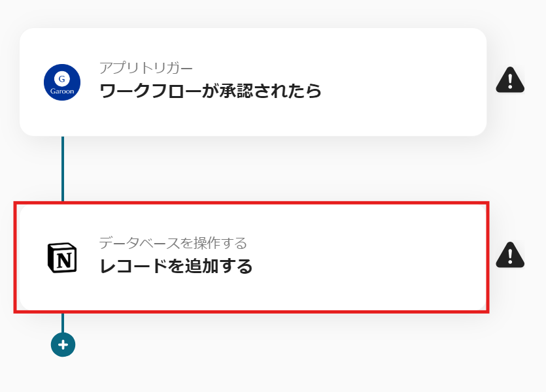Click warning icon beside the Notion step

tap(509, 255)
